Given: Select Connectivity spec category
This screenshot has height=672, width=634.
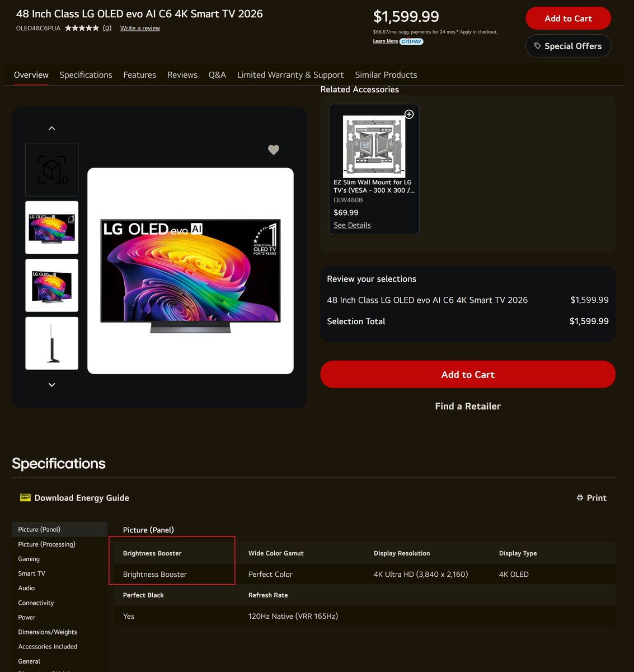Looking at the screenshot, I should pos(36,603).
